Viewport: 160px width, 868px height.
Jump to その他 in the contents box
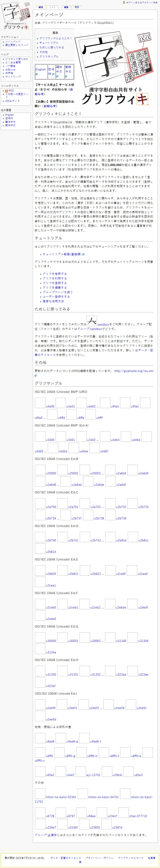[x=43, y=52]
